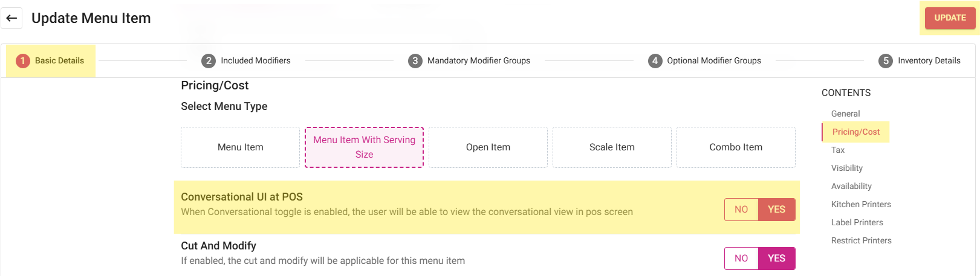Click the step 3 circle icon

tap(415, 60)
